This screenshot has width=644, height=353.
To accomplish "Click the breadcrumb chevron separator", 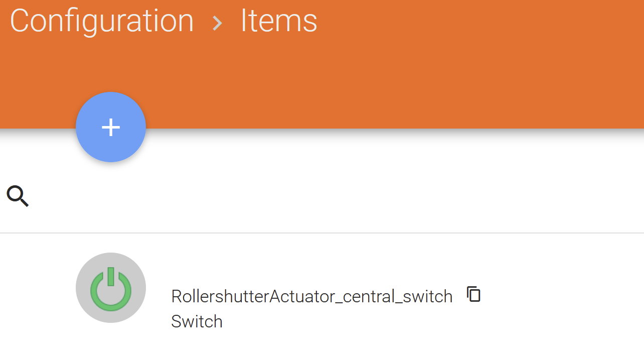I will click(x=217, y=23).
